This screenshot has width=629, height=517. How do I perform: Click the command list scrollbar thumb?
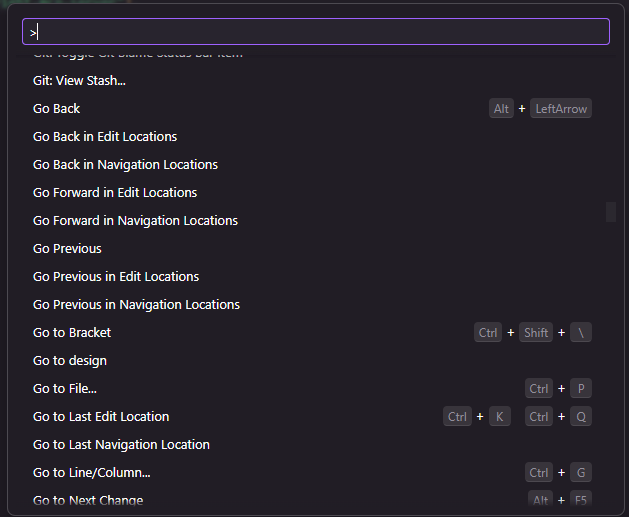[611, 212]
